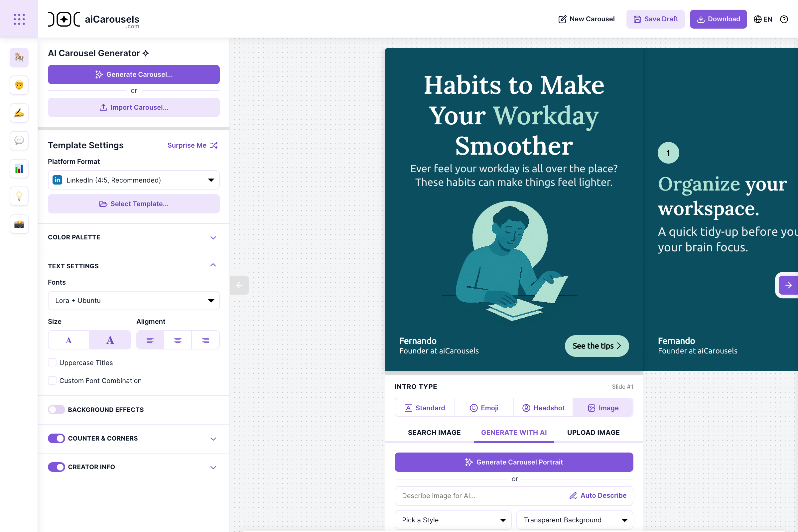Disable the Counter & Corners toggle

coord(56,438)
